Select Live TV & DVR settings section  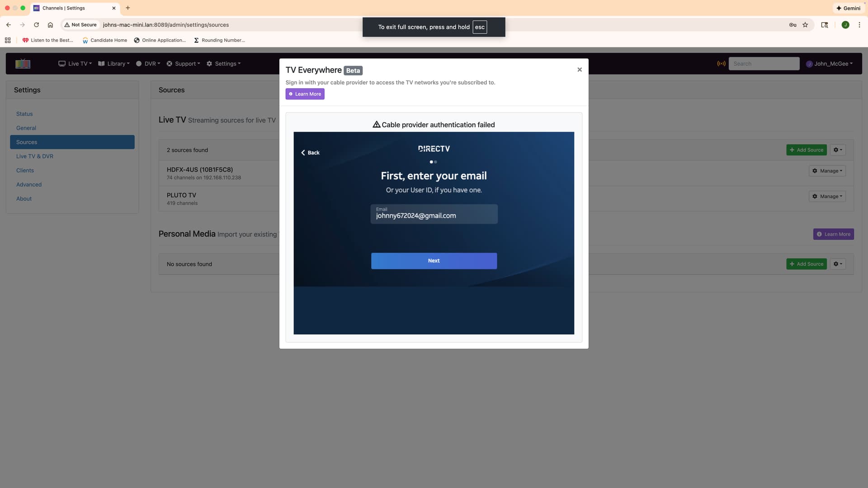(35, 156)
